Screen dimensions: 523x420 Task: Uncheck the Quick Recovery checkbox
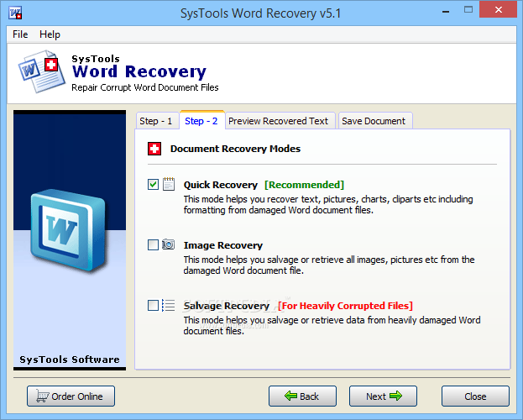(x=153, y=184)
